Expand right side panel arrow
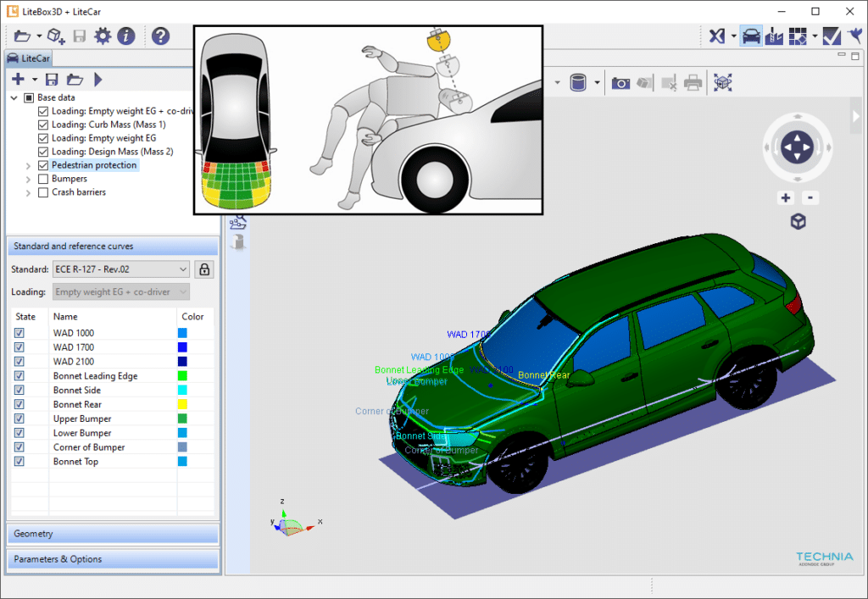 click(x=856, y=116)
